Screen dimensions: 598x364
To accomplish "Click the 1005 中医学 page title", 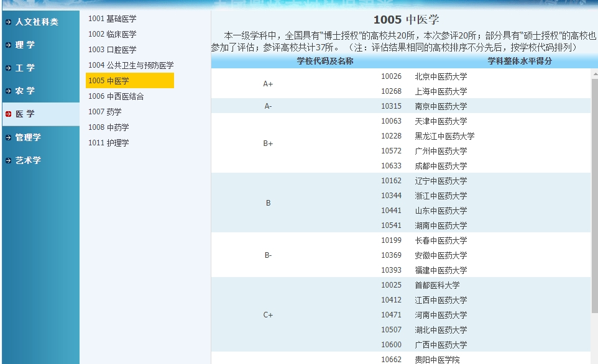I will [x=406, y=19].
